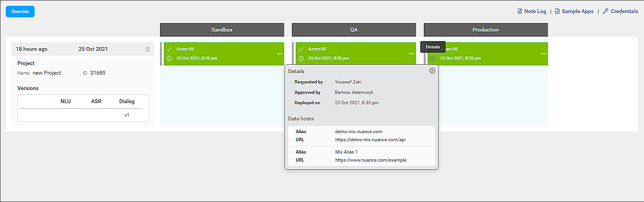Select the QA column header

point(354,30)
